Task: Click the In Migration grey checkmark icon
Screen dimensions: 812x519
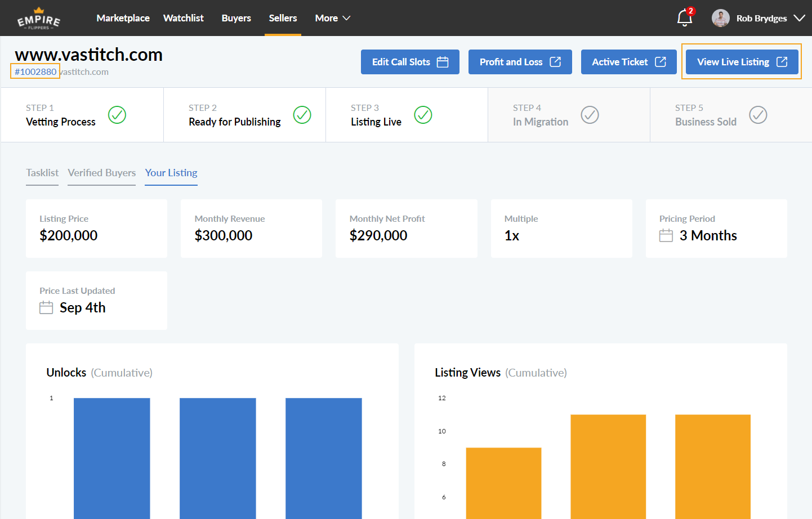Action: (x=590, y=115)
